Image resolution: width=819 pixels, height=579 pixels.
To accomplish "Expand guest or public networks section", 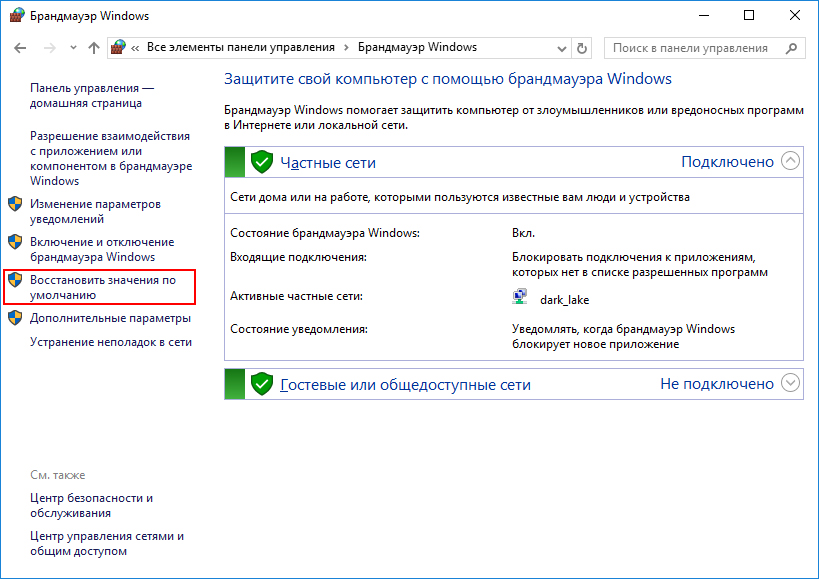I will click(790, 383).
